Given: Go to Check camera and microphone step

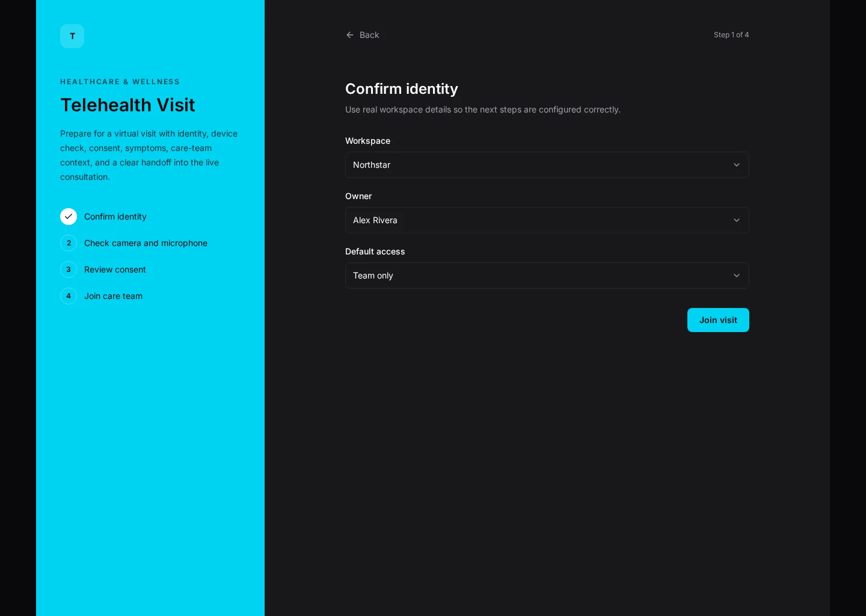Looking at the screenshot, I should coord(146,243).
